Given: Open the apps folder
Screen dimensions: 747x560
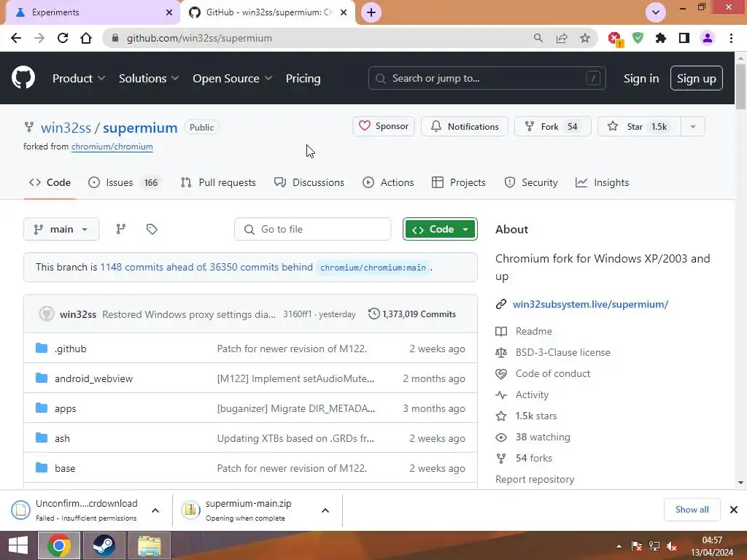Looking at the screenshot, I should (x=65, y=408).
